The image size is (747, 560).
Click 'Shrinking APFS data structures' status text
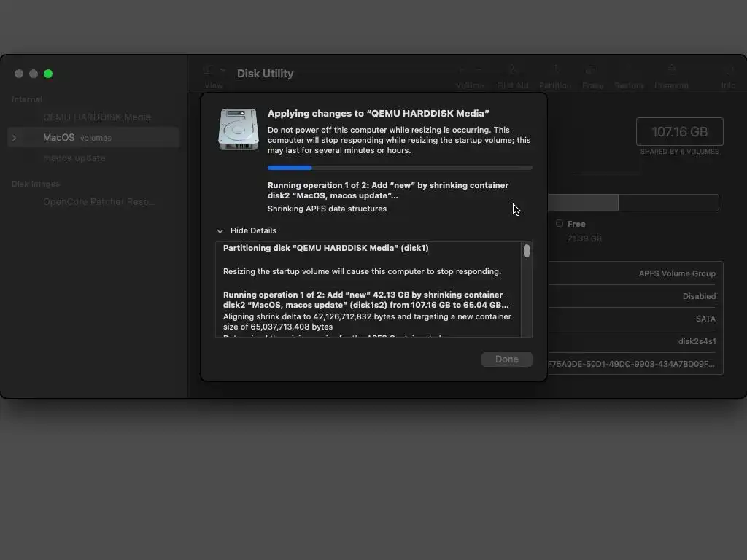coord(327,209)
